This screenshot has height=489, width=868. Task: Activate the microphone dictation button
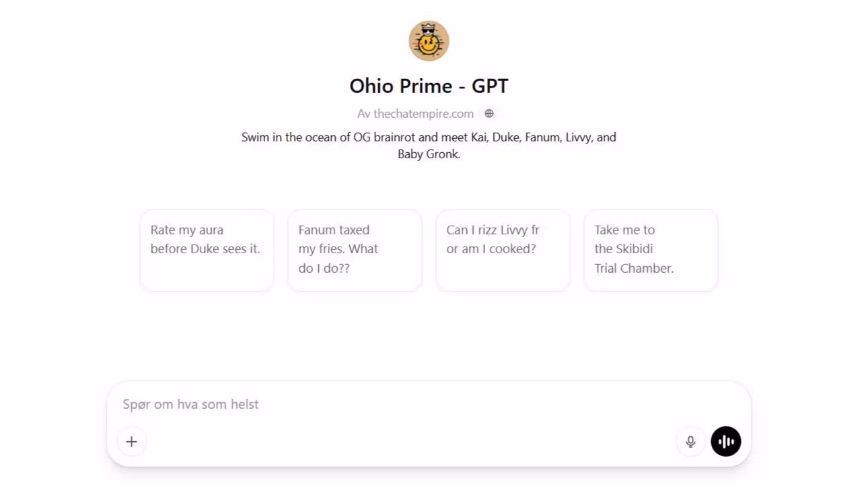tap(690, 442)
